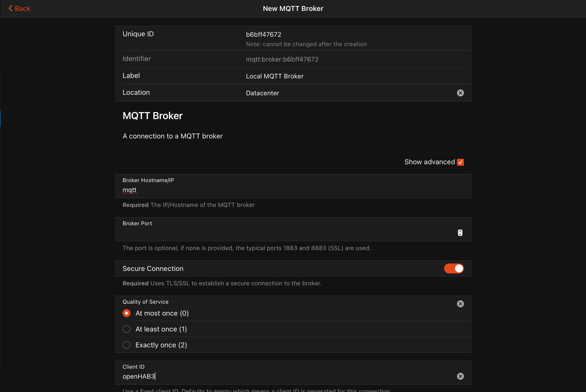Clear the Location field with X icon
Screen dimensions: 586x392
pos(460,93)
